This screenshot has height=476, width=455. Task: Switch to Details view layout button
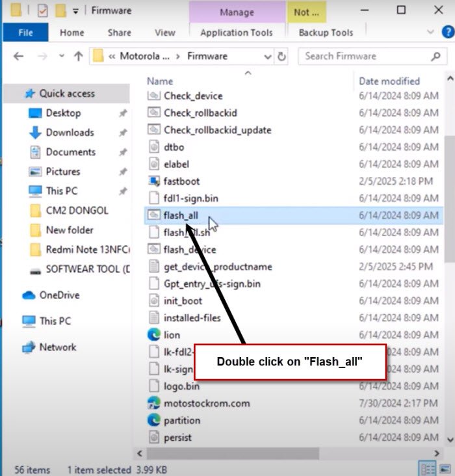pyautogui.click(x=428, y=469)
